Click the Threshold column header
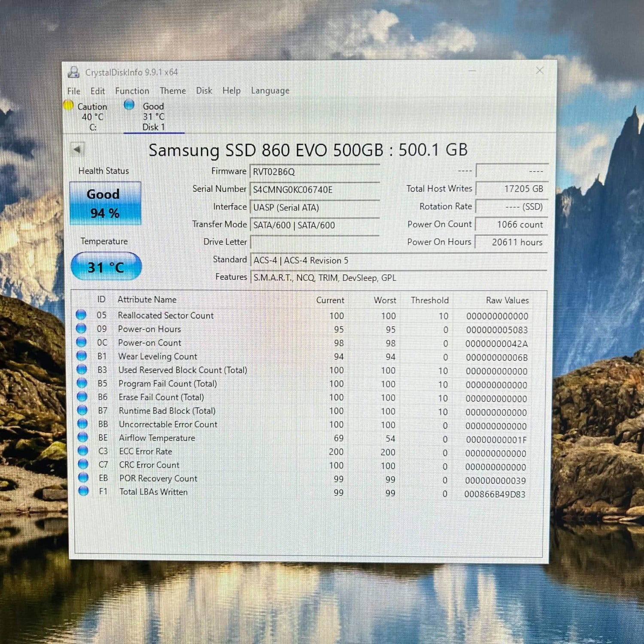644x644 pixels. coord(429,300)
